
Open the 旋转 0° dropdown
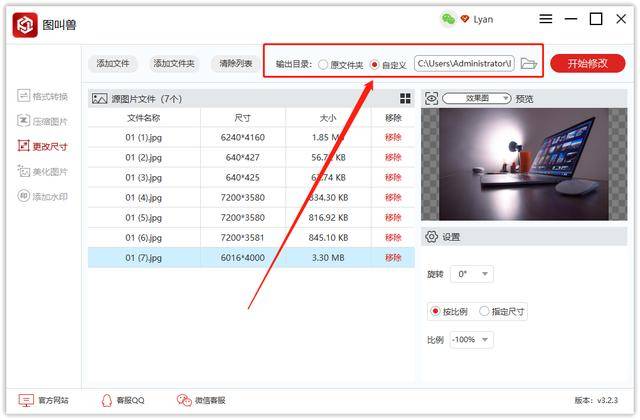coord(472,274)
